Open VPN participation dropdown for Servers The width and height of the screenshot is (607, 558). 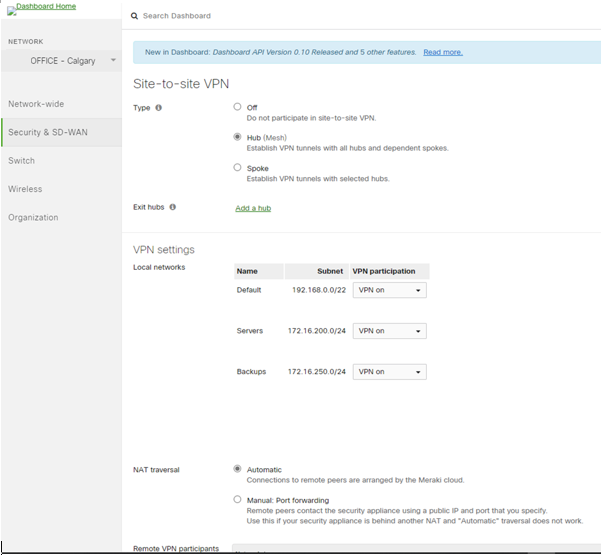point(389,331)
